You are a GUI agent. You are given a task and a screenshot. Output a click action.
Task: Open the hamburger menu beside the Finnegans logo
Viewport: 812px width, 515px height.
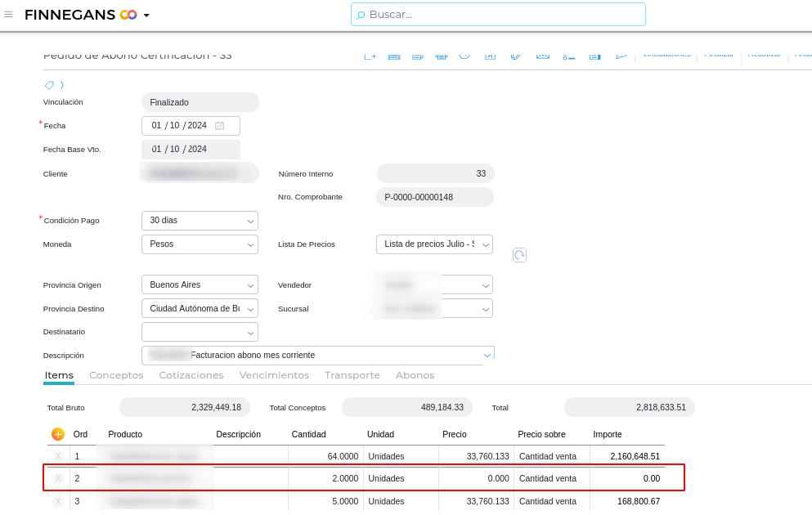[8, 14]
